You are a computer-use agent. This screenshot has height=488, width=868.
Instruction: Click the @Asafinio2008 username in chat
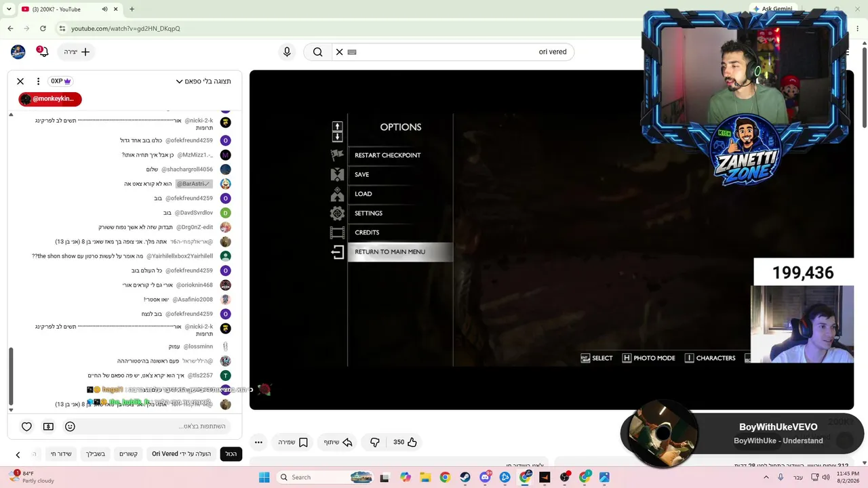coord(192,300)
